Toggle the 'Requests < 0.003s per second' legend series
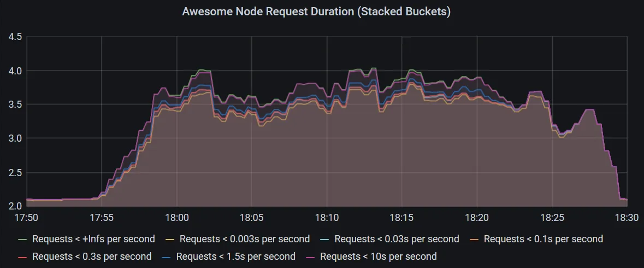644x268 pixels. (x=244, y=239)
